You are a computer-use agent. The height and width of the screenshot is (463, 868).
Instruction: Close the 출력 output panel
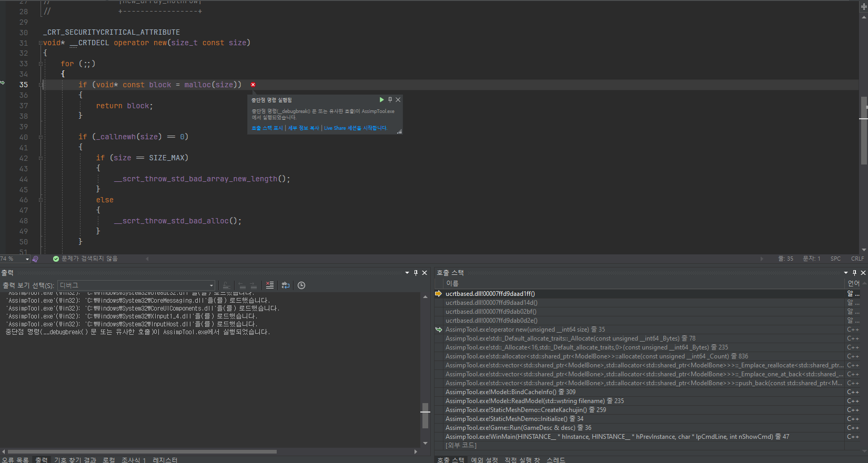point(425,273)
